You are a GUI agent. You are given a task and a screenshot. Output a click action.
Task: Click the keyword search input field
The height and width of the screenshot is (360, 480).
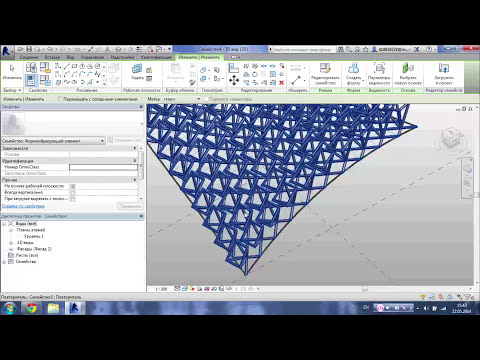pos(303,49)
